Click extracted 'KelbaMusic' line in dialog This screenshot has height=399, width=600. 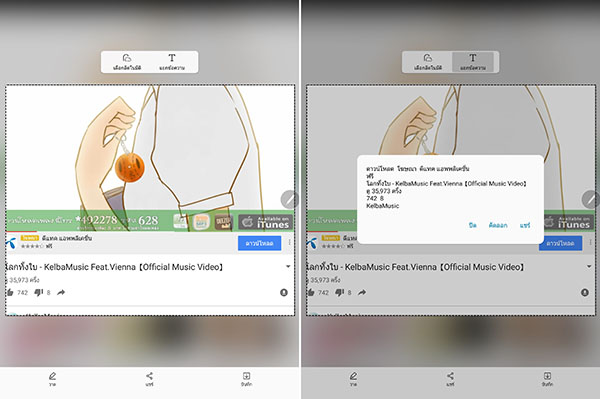pyautogui.click(x=383, y=206)
